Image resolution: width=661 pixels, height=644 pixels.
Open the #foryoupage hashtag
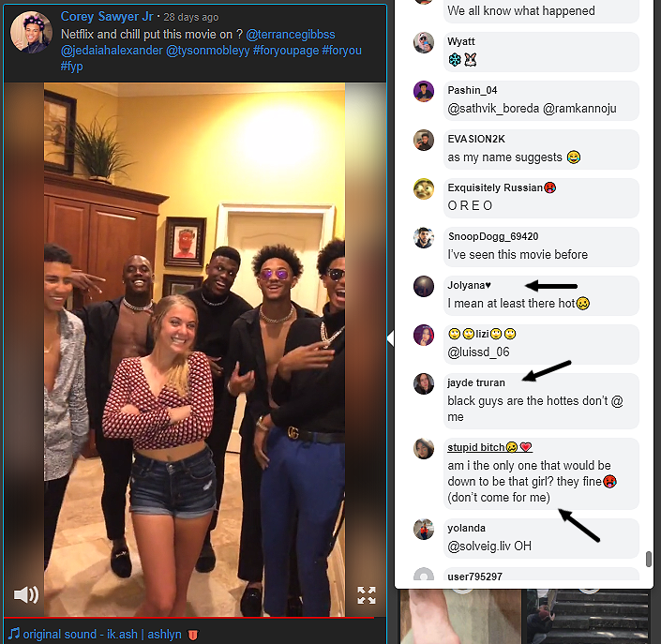(x=286, y=51)
